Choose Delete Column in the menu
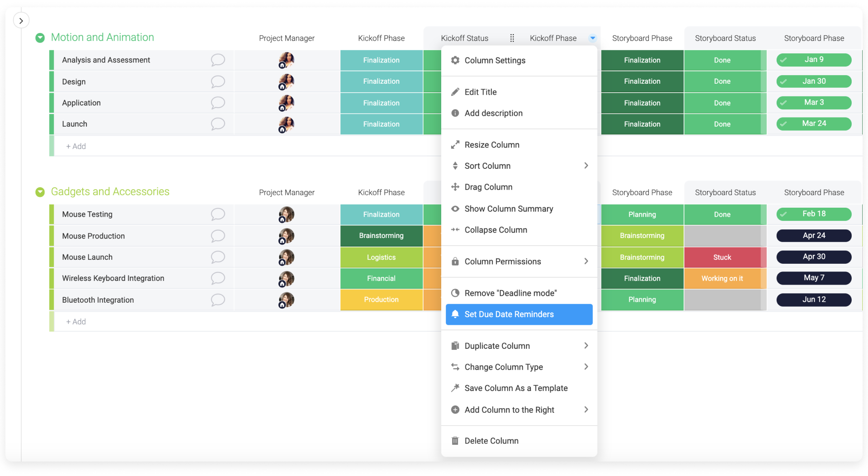 click(x=519, y=441)
